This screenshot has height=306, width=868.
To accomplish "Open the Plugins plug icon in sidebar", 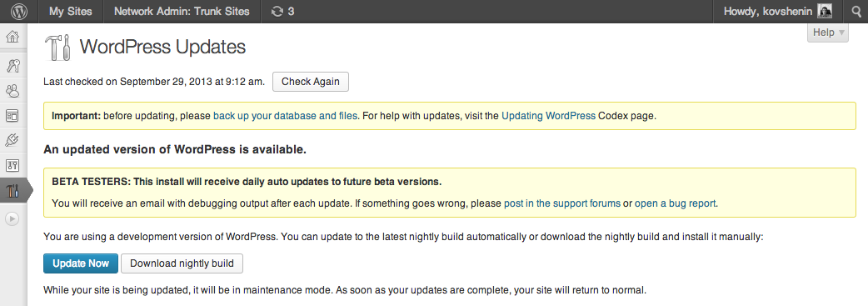I will (x=12, y=140).
